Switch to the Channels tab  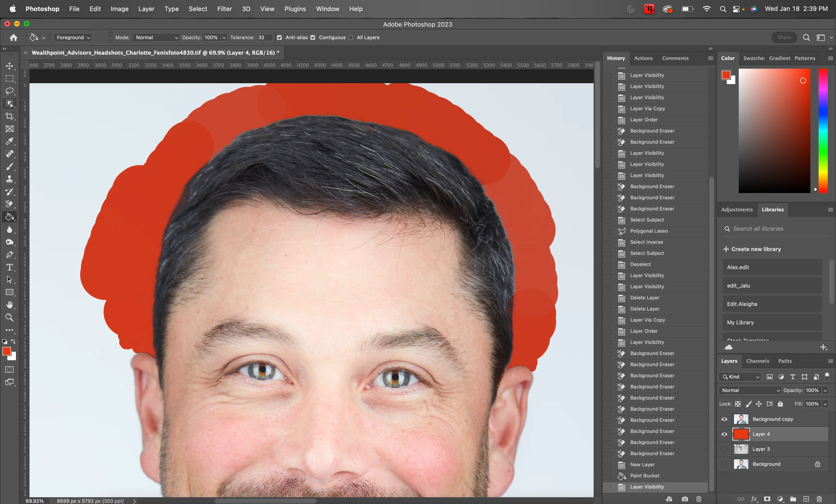pyautogui.click(x=757, y=361)
